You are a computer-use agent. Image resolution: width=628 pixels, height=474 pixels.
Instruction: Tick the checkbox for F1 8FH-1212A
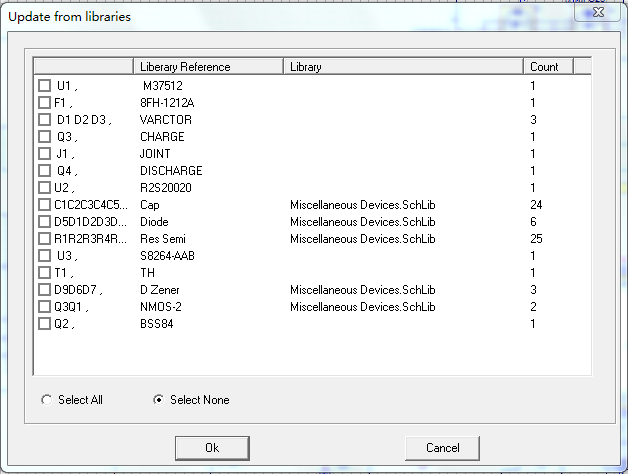click(x=44, y=103)
